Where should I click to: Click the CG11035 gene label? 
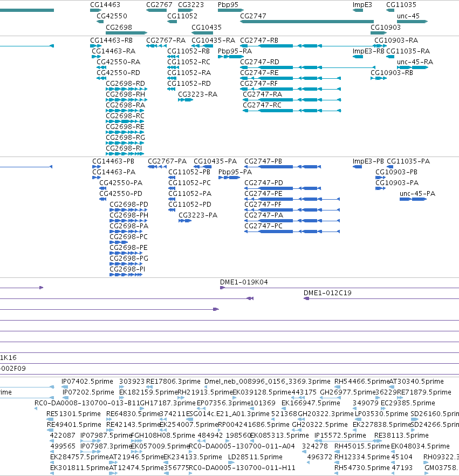pos(401,5)
